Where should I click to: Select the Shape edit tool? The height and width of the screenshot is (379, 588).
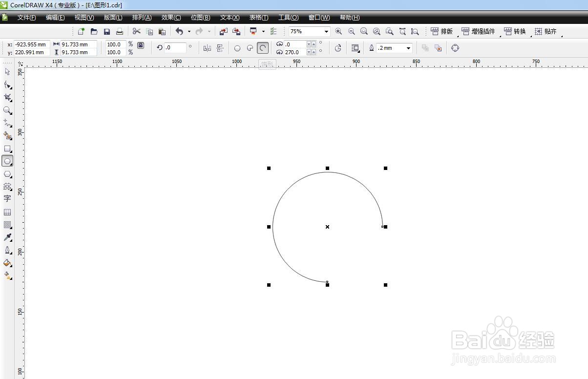pos(7,84)
